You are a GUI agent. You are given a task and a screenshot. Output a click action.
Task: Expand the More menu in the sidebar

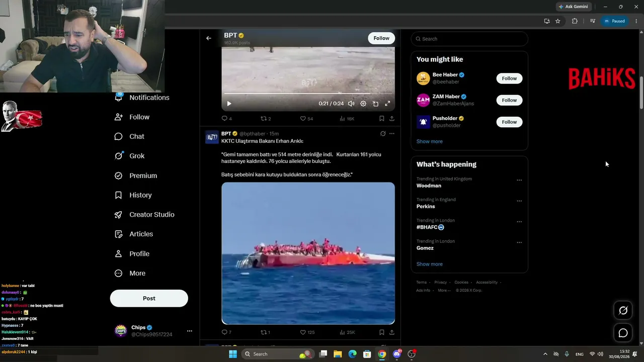click(130, 274)
